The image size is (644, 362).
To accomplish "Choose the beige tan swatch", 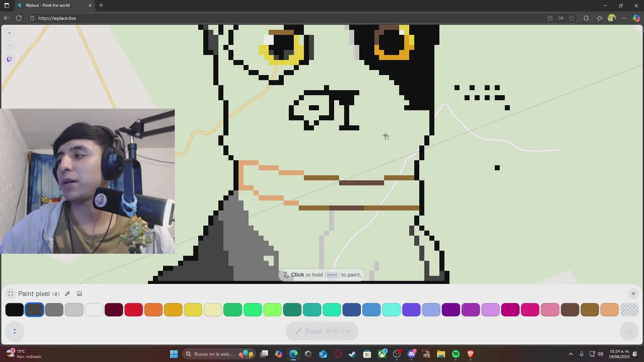I will (610, 310).
